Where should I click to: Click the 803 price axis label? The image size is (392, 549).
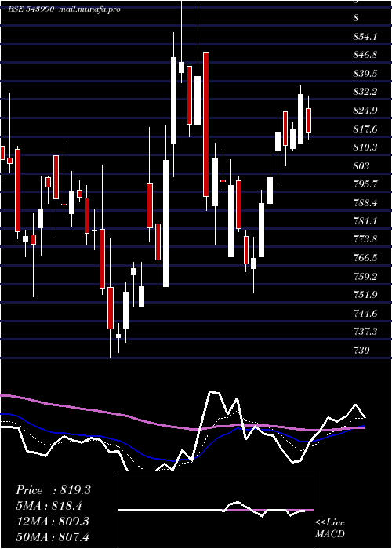coord(361,166)
